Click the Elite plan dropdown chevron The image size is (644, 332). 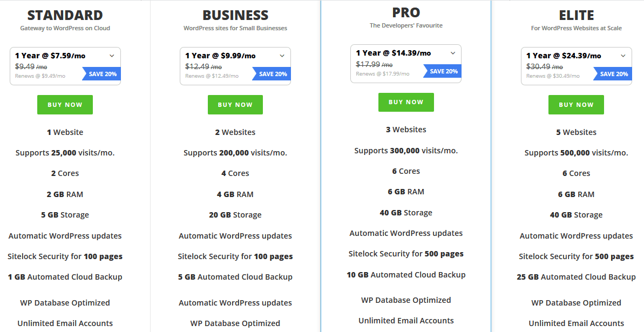point(623,56)
